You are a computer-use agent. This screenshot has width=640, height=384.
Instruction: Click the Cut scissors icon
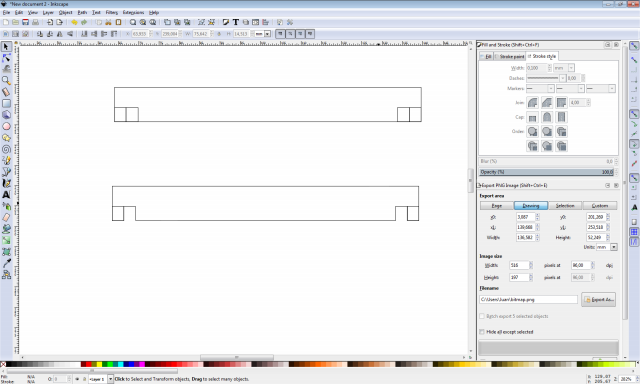click(109, 22)
